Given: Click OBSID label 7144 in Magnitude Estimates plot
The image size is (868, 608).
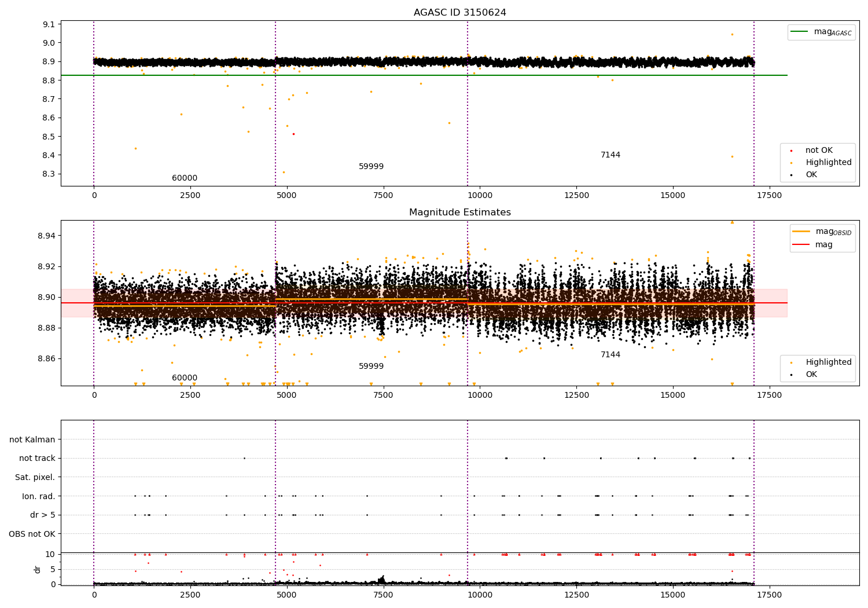Looking at the screenshot, I should [610, 355].
